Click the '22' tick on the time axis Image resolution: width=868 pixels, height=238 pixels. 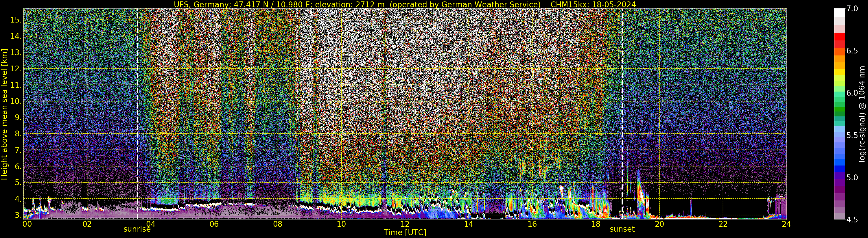[x=723, y=224]
